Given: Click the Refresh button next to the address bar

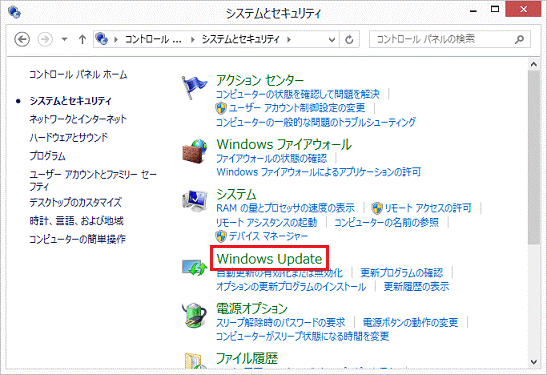Looking at the screenshot, I should [349, 39].
